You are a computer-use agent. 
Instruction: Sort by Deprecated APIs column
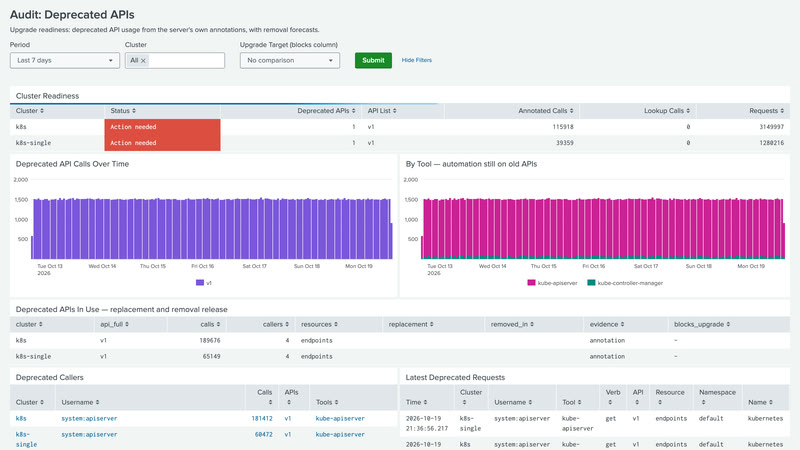[x=326, y=111]
